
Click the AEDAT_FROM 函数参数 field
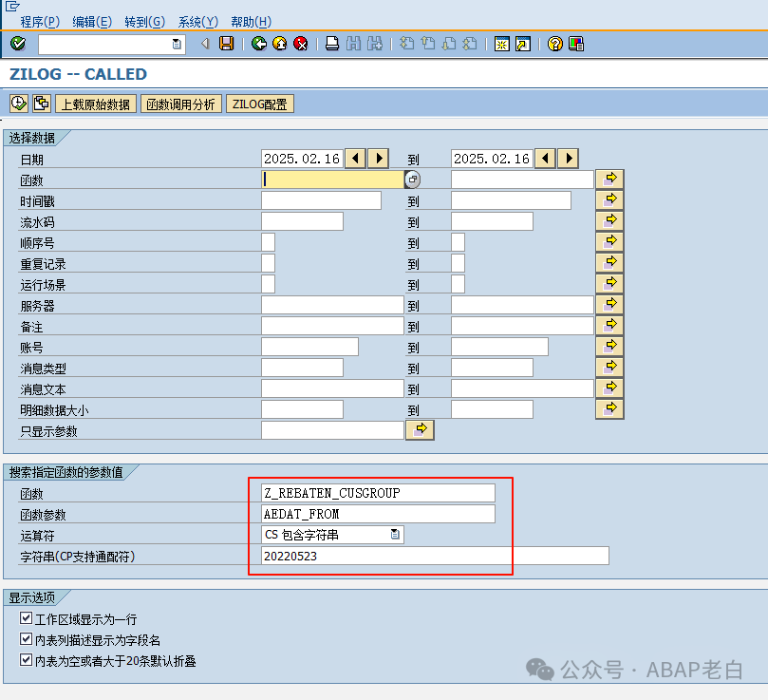click(378, 514)
